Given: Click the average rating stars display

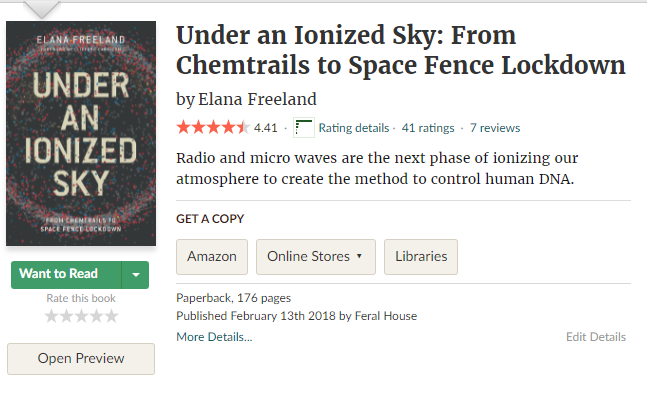Looking at the screenshot, I should tap(213, 128).
